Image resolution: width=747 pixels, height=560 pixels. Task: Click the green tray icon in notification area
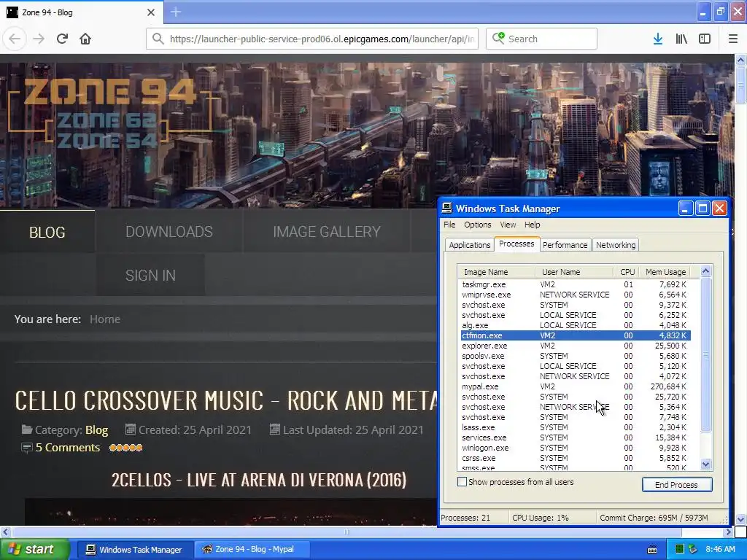pos(680,549)
